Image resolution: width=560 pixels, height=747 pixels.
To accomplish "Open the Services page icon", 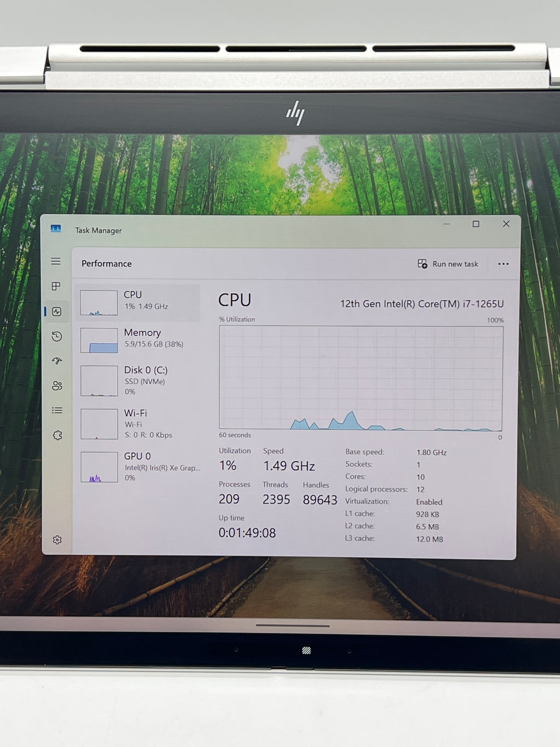I will click(x=57, y=436).
